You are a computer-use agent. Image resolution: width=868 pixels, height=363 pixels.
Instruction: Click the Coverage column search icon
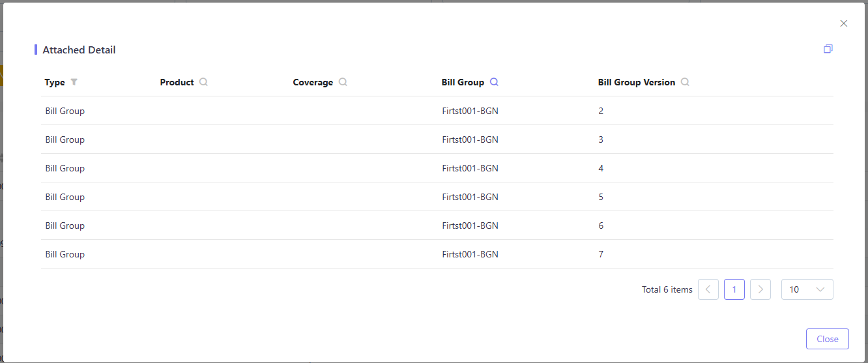pos(343,82)
